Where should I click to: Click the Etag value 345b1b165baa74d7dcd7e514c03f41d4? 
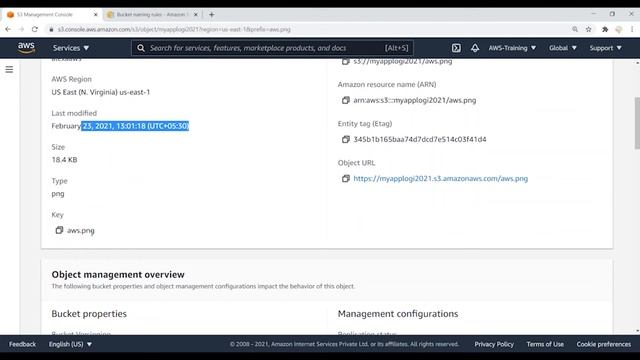[420, 139]
